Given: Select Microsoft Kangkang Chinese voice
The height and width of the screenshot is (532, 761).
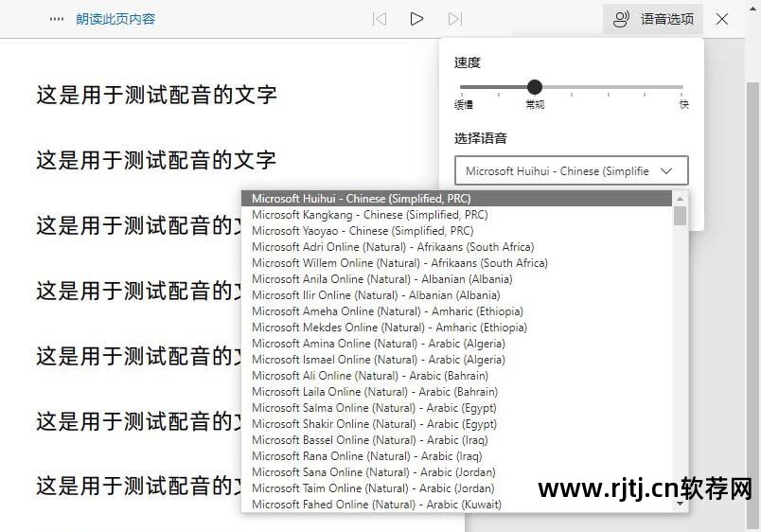Looking at the screenshot, I should pos(456,215).
